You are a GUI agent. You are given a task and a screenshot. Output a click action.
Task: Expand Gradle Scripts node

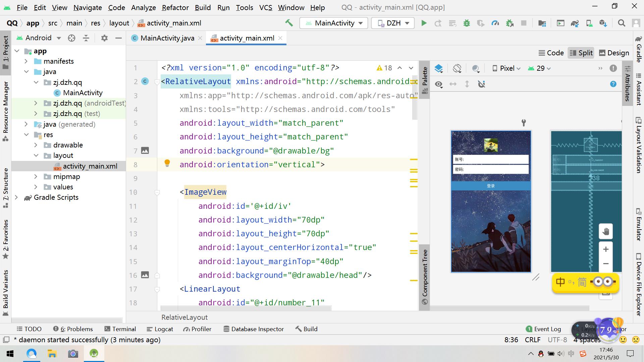(16, 197)
